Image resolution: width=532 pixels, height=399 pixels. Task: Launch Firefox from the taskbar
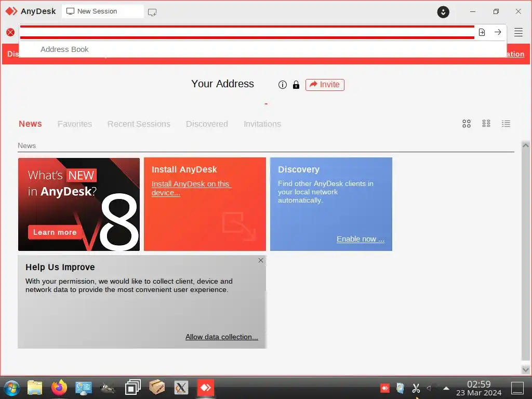(59, 388)
